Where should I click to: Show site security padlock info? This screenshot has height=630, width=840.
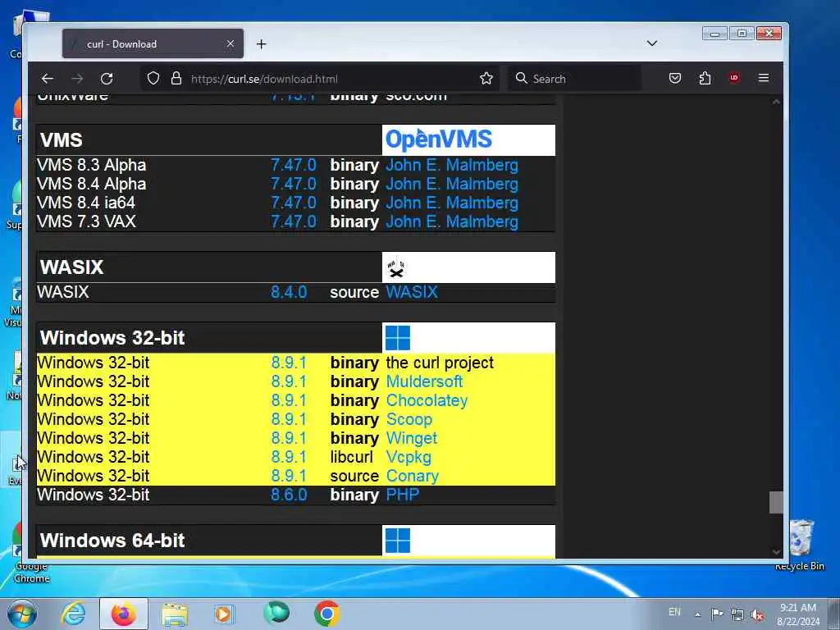pyautogui.click(x=176, y=79)
